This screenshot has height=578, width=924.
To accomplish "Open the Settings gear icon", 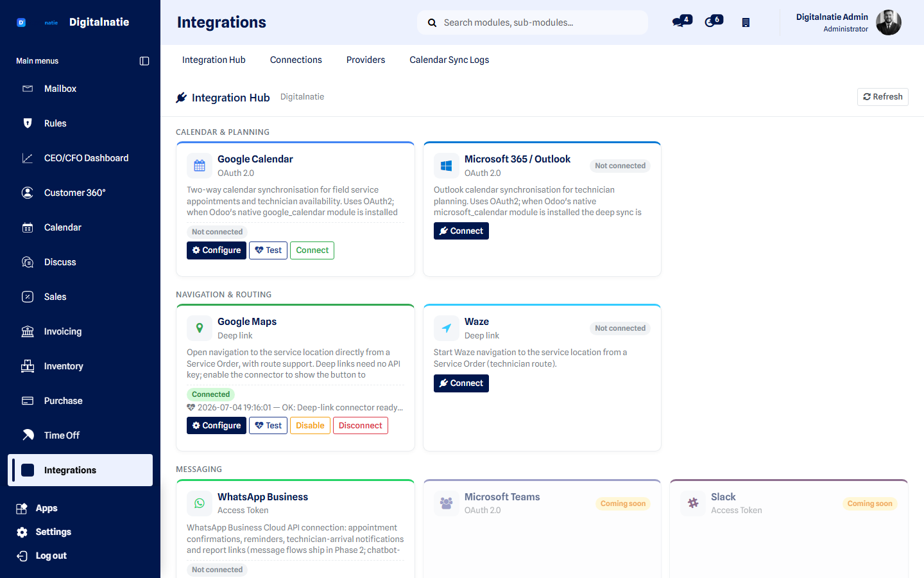I will pyautogui.click(x=22, y=532).
